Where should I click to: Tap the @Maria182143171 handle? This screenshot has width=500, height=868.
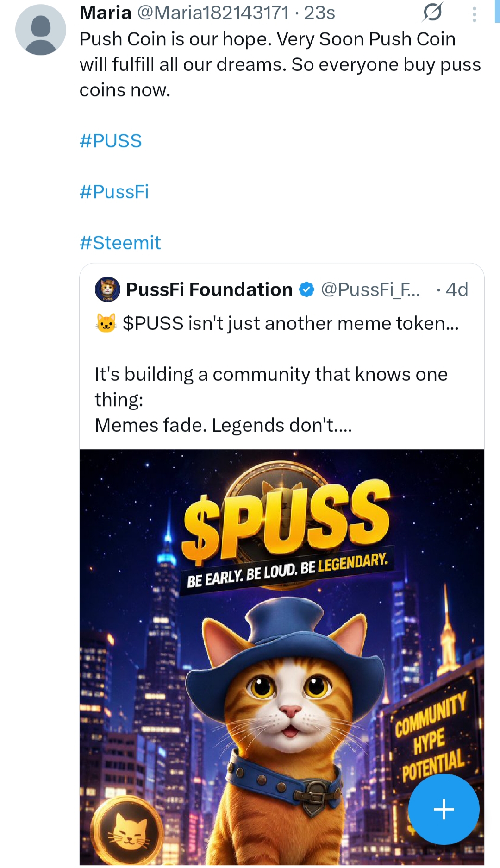(213, 13)
